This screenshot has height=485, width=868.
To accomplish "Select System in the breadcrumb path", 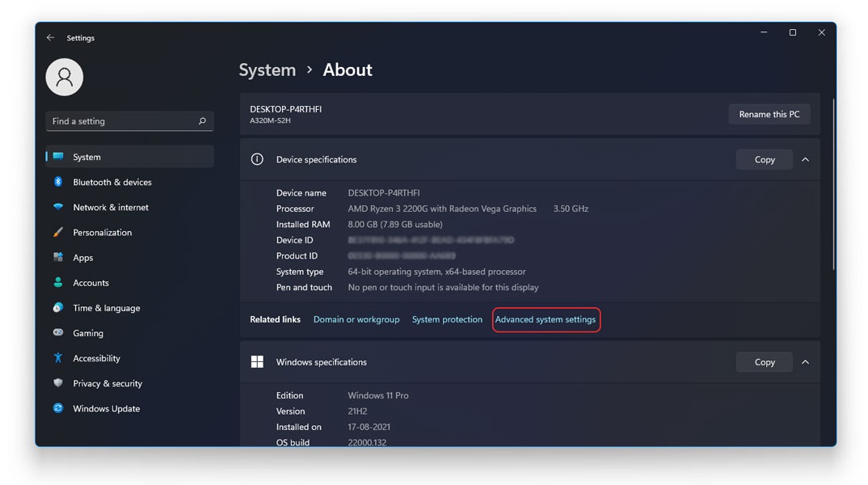I will point(268,70).
